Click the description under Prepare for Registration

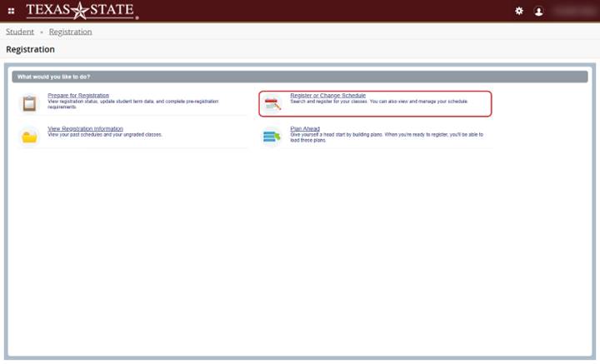133,103
